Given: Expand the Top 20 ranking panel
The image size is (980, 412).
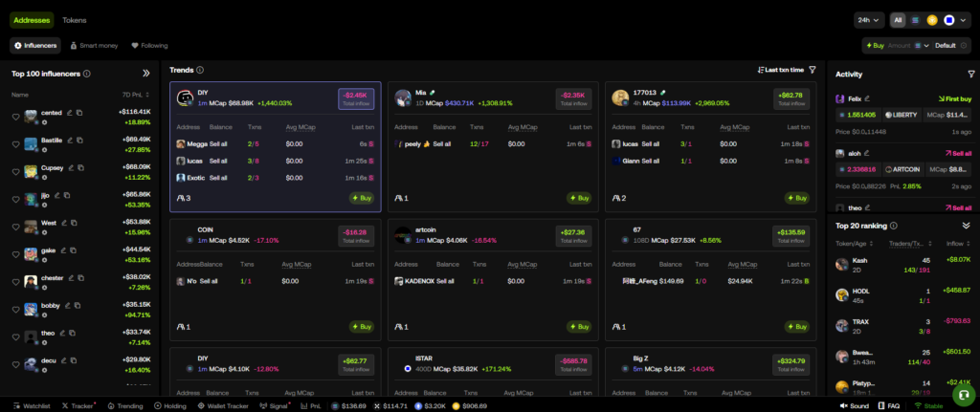Looking at the screenshot, I should [x=966, y=226].
